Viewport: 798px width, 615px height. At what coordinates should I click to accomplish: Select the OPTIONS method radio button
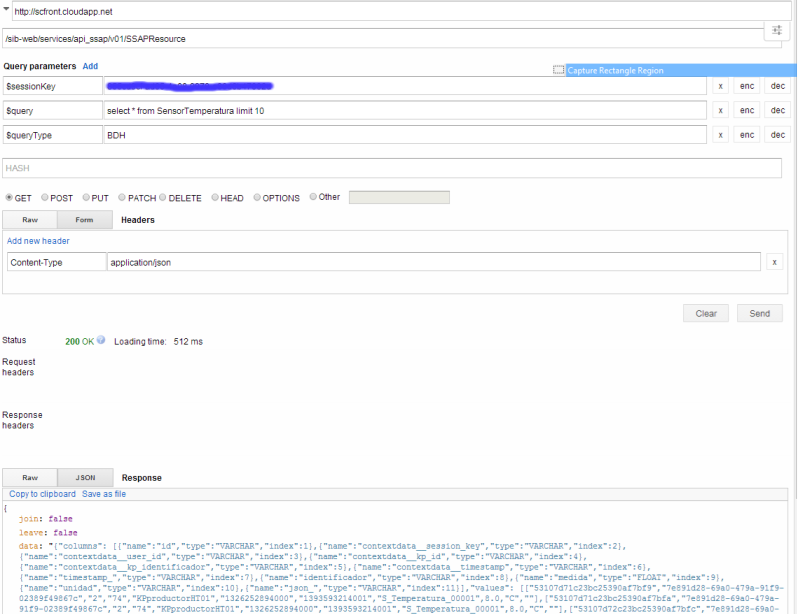[x=257, y=198]
